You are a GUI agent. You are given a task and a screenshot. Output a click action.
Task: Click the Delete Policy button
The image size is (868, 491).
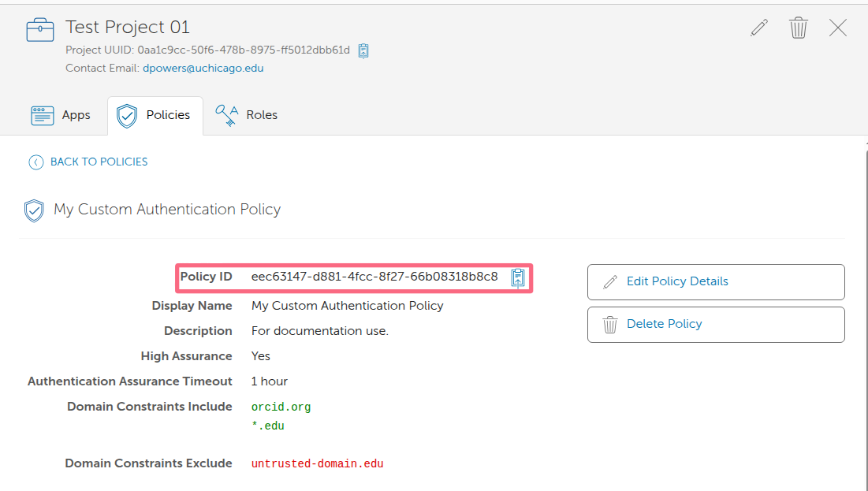(x=715, y=324)
